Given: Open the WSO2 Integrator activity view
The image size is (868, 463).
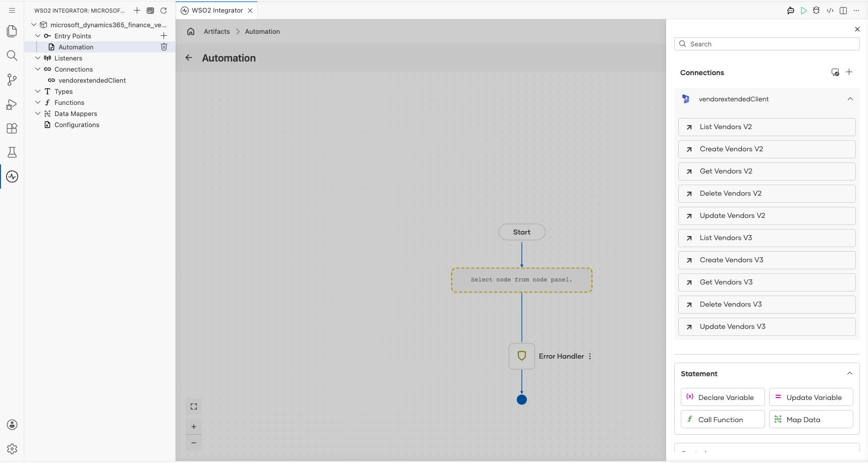Looking at the screenshot, I should pos(12,177).
